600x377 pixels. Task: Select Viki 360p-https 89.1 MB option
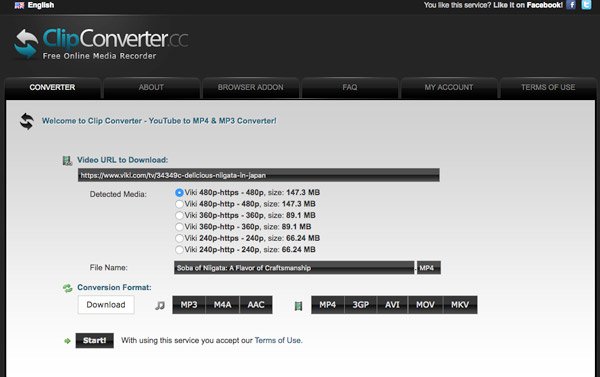[x=179, y=215]
